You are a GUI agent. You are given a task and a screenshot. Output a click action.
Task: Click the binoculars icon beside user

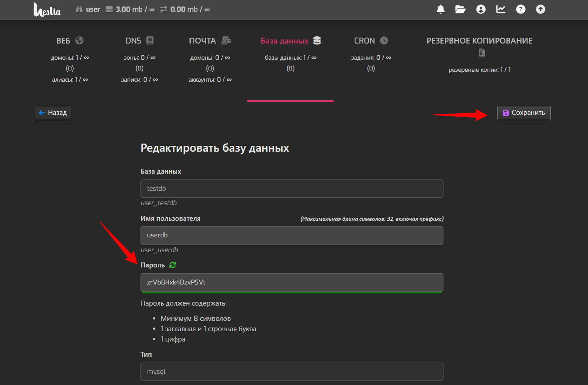click(79, 9)
